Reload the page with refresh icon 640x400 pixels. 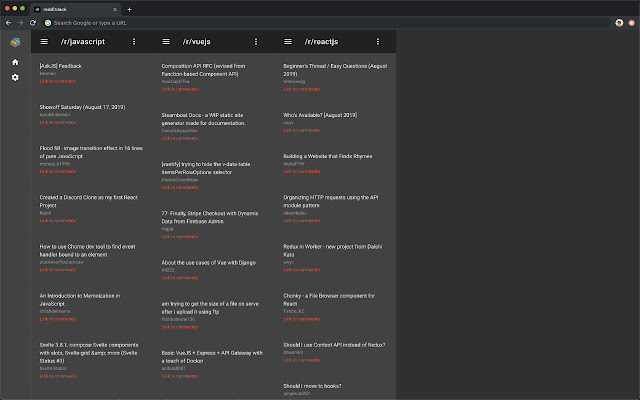pos(33,23)
